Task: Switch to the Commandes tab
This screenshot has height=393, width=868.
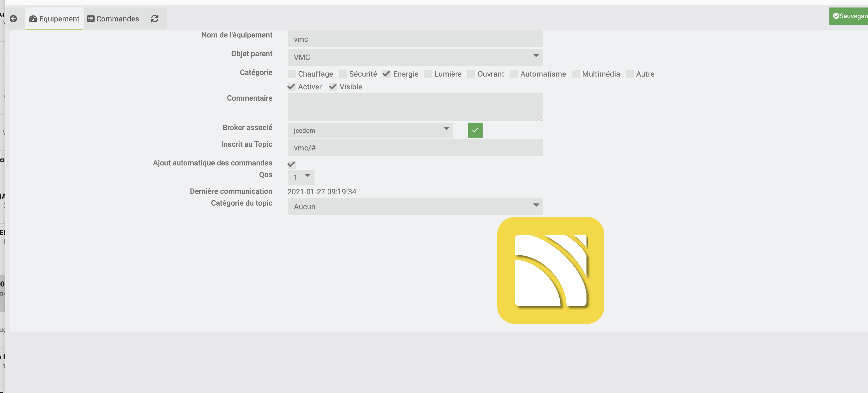Action: click(113, 18)
